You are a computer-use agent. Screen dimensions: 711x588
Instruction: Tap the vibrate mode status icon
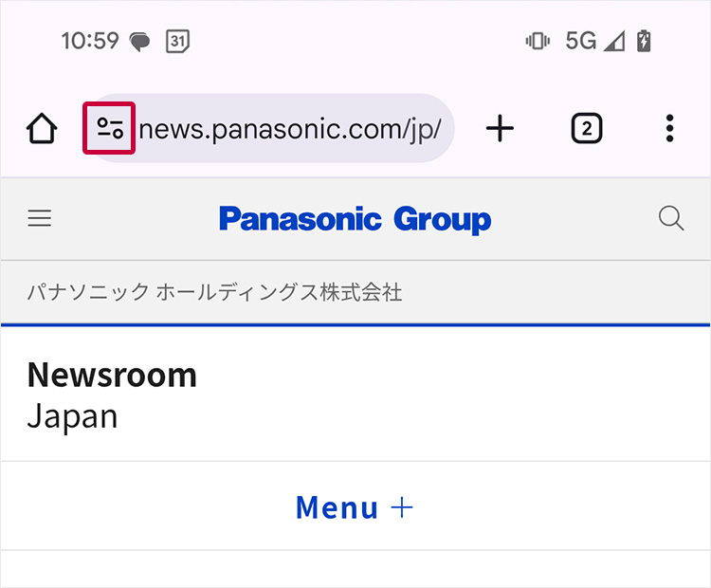(x=538, y=41)
